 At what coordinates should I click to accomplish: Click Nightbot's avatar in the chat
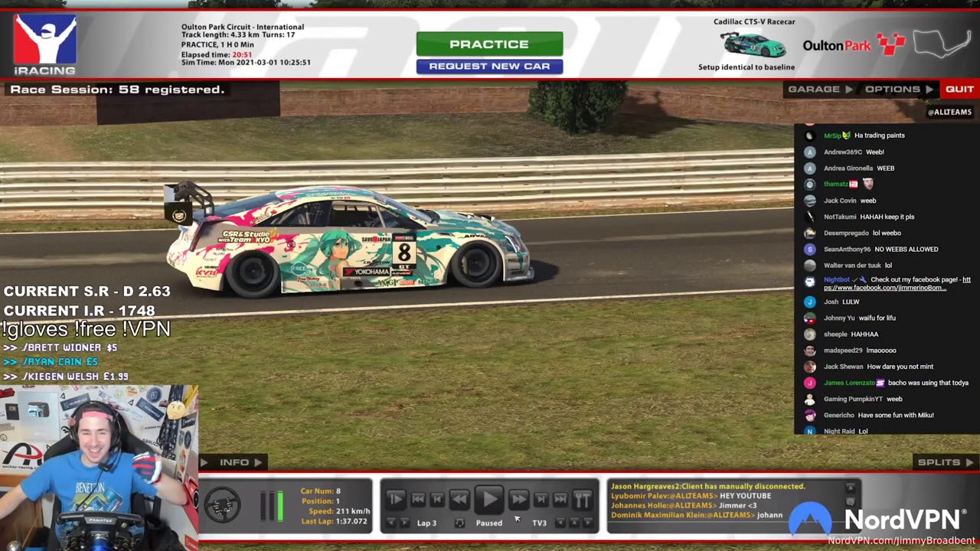810,282
